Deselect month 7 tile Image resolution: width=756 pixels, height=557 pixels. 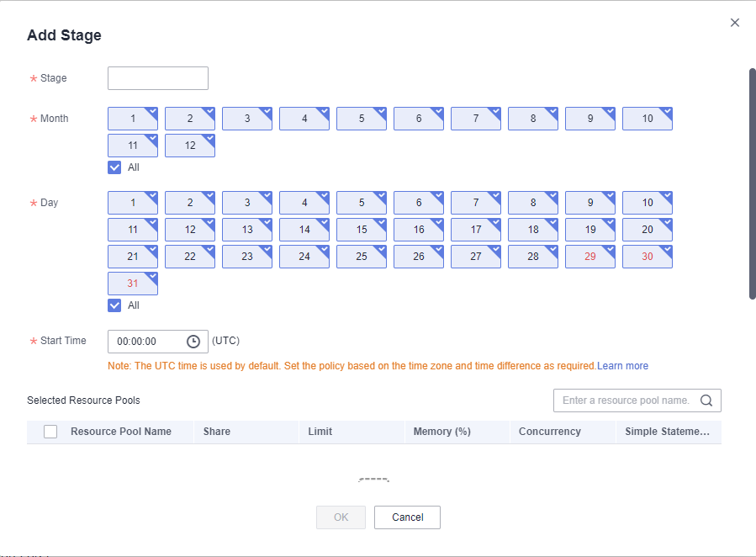[475, 119]
